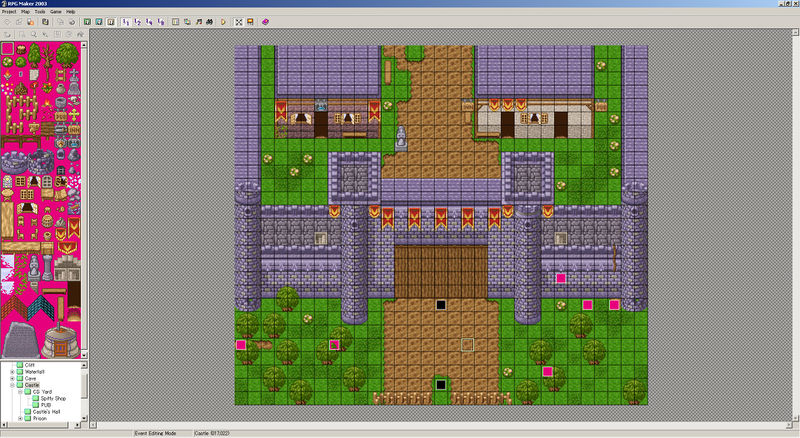The image size is (800, 438).
Task: Open the Database editor
Action: (x=176, y=21)
